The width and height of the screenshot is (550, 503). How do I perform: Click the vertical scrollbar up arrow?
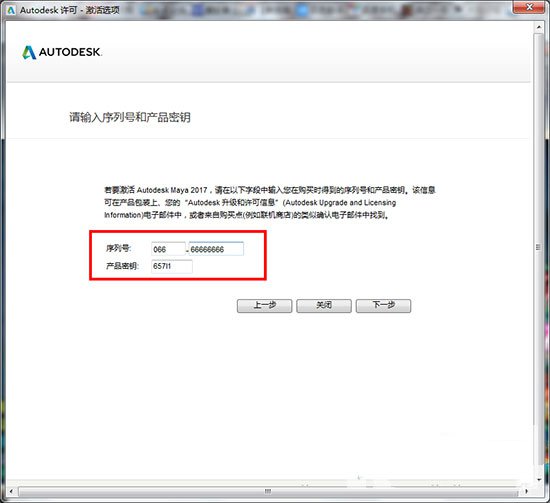pyautogui.click(x=539, y=27)
